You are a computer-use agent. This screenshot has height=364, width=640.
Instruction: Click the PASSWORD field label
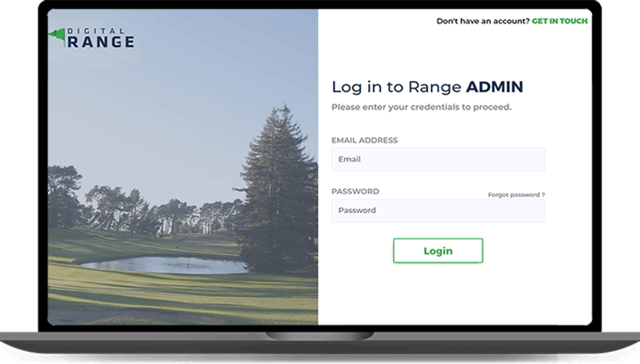(x=355, y=191)
